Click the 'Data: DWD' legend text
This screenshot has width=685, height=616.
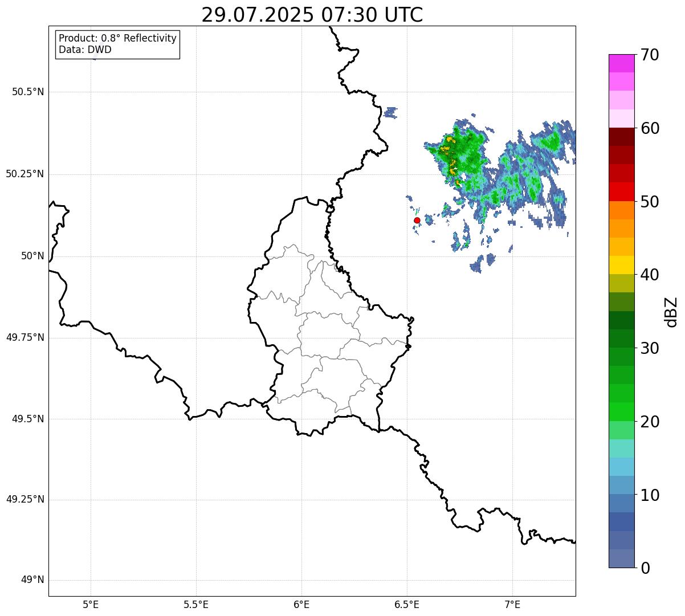(x=85, y=50)
